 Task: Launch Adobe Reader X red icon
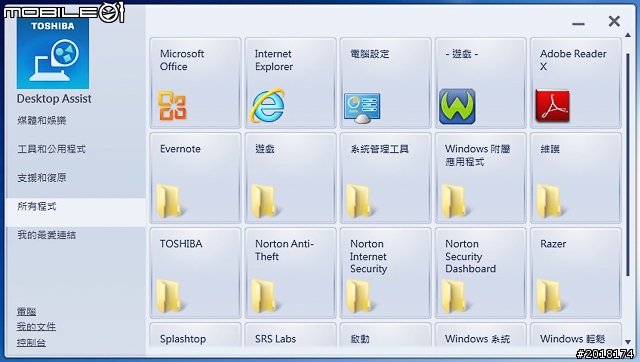coord(552,105)
